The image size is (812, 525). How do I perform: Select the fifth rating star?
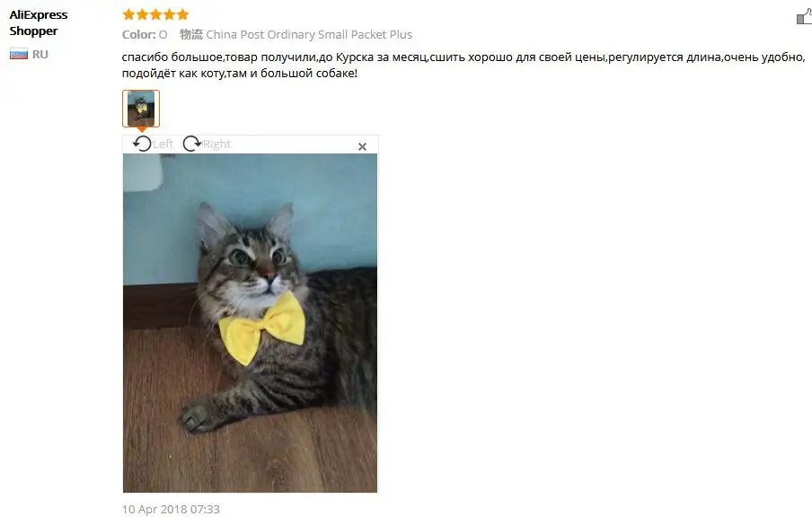click(x=182, y=14)
